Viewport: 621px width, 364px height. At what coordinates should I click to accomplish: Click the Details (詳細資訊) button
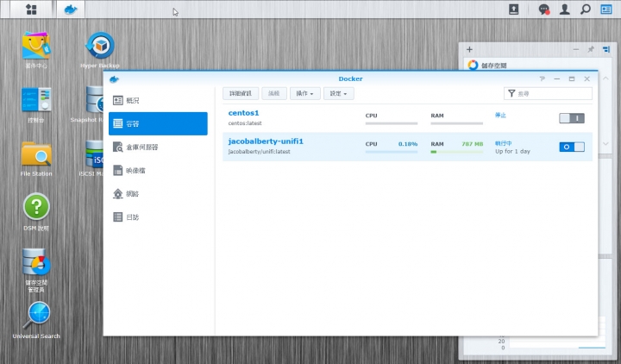tap(241, 93)
